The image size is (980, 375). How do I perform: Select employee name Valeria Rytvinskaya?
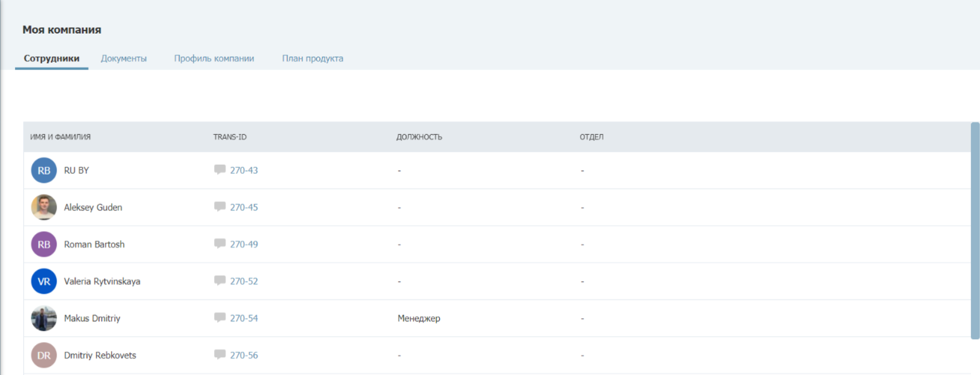pyautogui.click(x=102, y=281)
